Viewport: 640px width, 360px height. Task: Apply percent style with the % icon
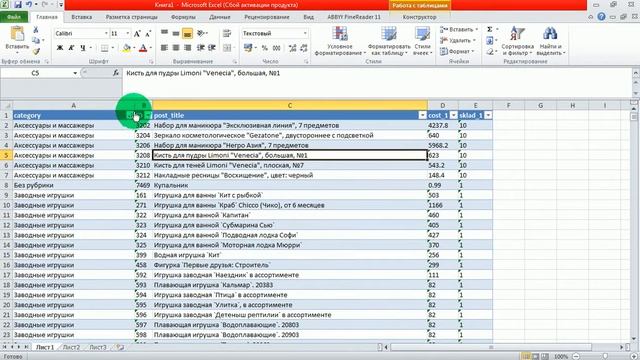tap(264, 48)
